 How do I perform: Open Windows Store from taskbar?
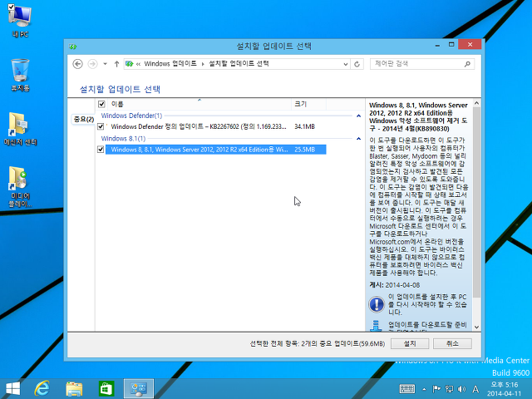106,389
